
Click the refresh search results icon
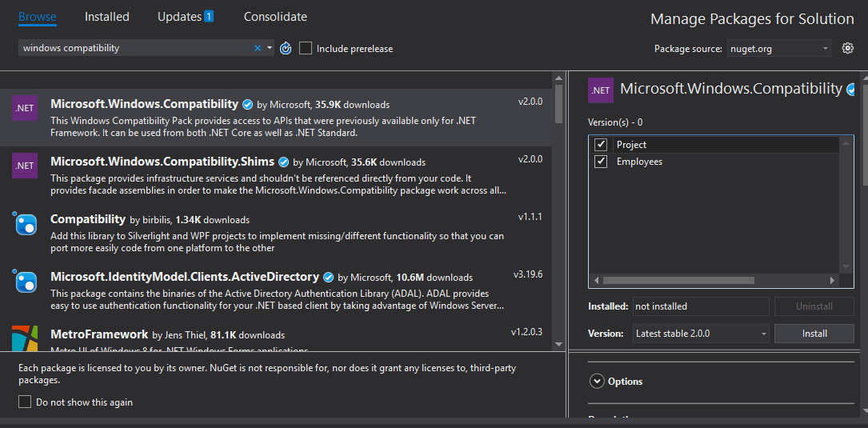coord(285,49)
